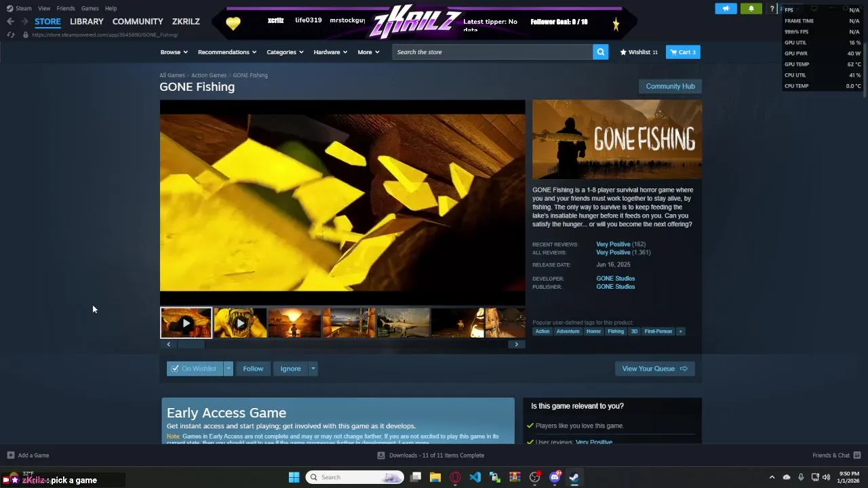Viewport: 868px width, 488px height.
Task: Open WinRAR from the taskbar
Action: (515, 477)
